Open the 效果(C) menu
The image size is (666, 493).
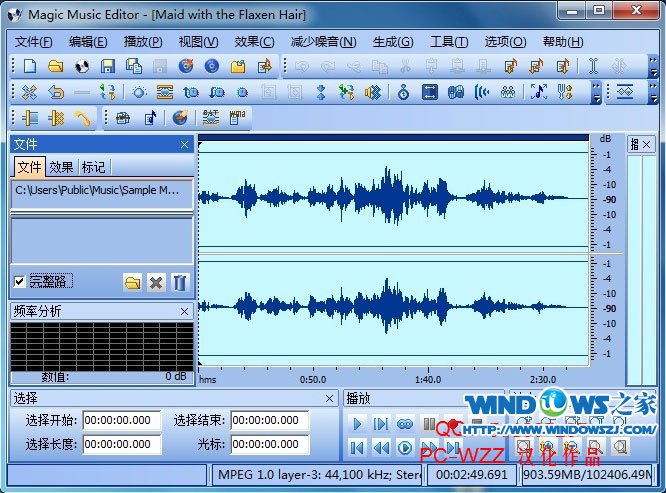(x=254, y=41)
